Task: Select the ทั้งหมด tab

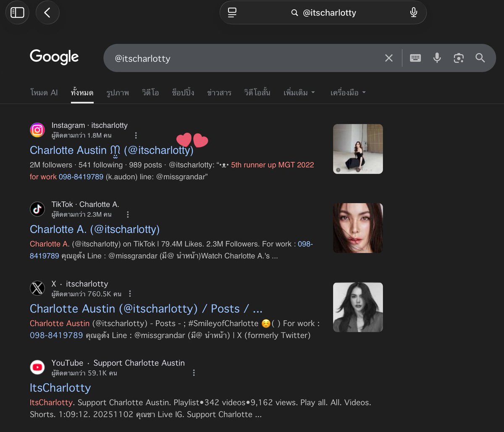Action: [x=82, y=92]
